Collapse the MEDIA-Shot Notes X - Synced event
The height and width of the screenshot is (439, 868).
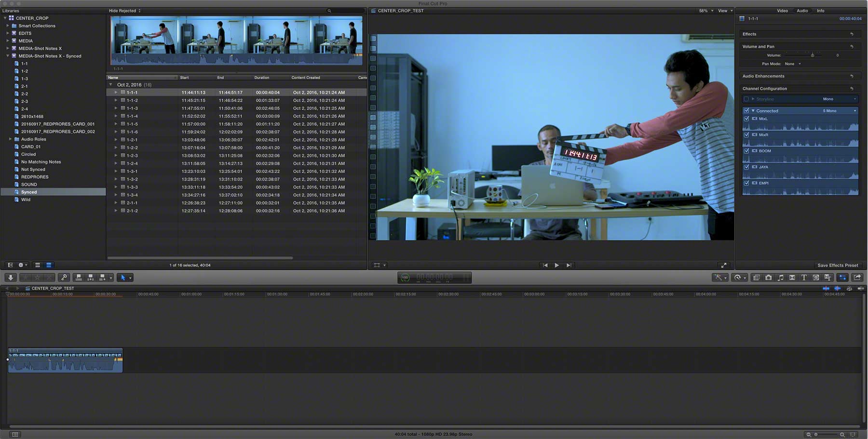[x=8, y=56]
